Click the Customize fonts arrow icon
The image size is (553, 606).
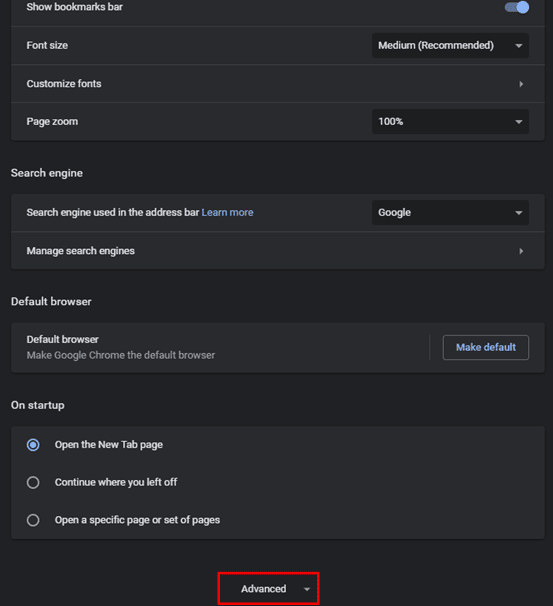(521, 84)
